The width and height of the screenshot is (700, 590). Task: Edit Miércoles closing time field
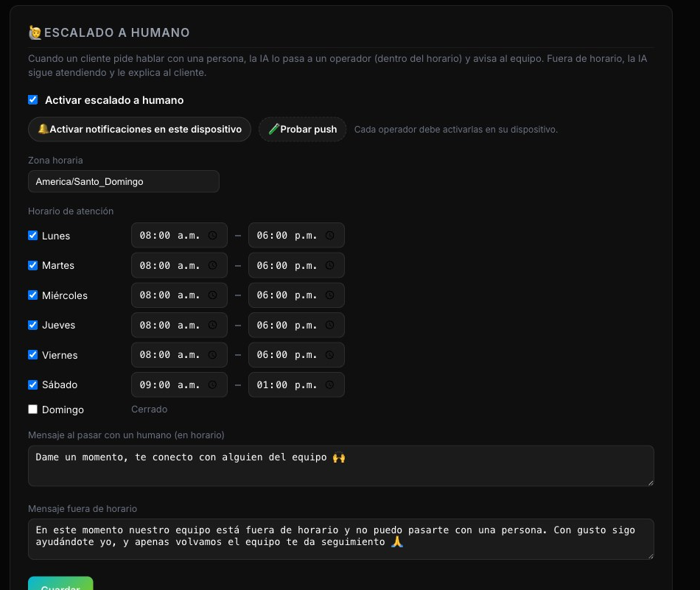click(x=296, y=295)
